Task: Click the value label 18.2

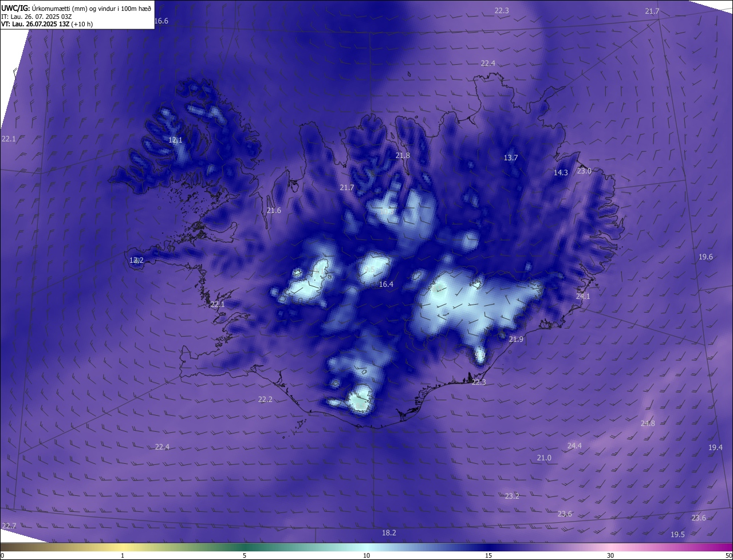Action: [x=389, y=533]
